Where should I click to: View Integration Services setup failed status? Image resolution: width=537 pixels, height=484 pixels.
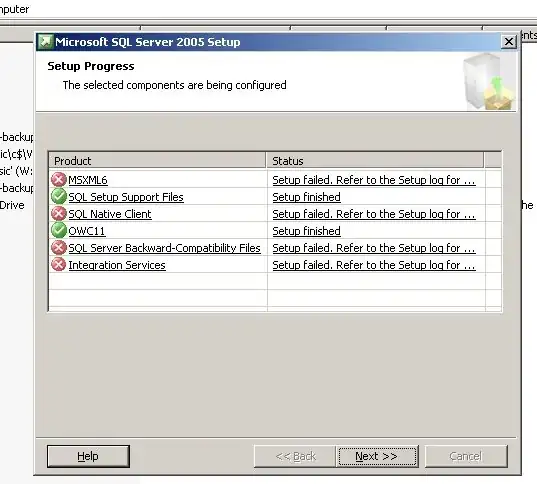pos(374,265)
